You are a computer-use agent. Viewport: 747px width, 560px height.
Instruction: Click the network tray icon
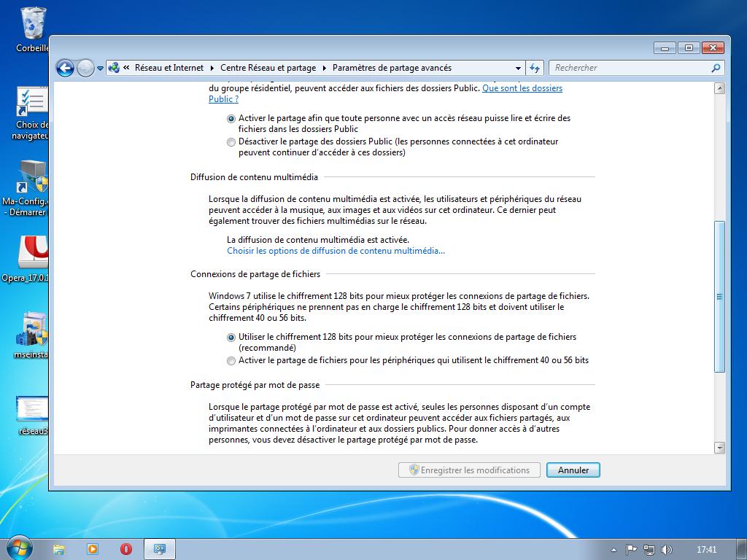[649, 550]
